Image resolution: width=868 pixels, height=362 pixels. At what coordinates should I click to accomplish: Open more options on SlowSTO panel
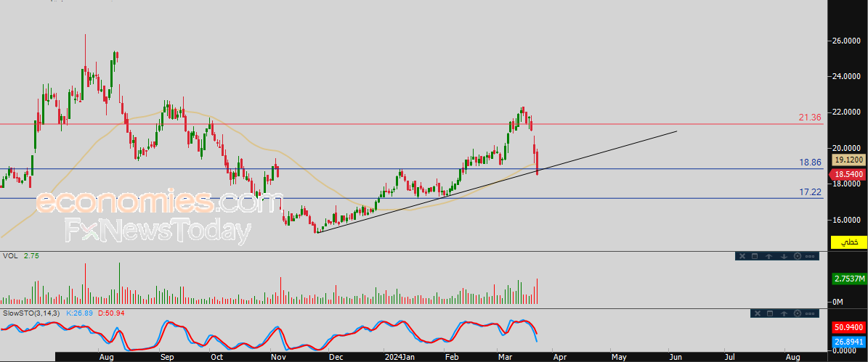tap(810, 313)
